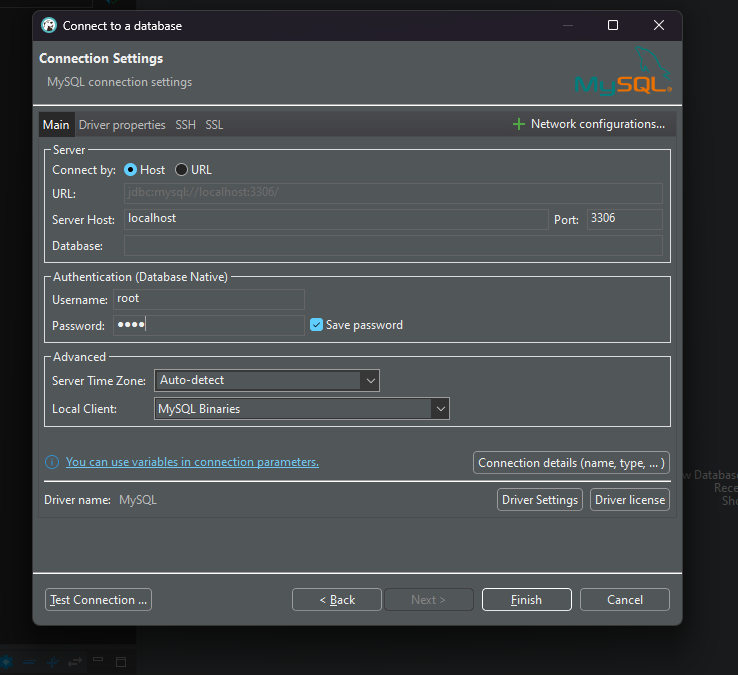738x675 pixels.
Task: Click the Password field
Action: click(x=209, y=325)
